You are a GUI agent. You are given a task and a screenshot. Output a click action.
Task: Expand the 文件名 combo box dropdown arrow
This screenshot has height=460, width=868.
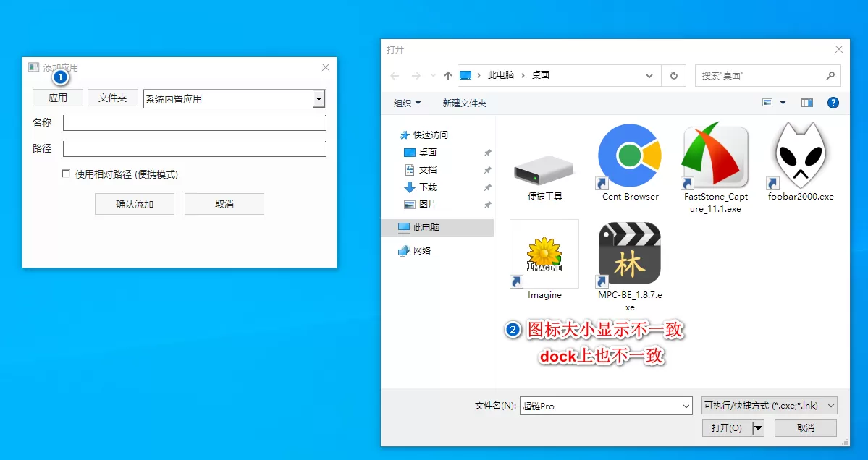pos(686,406)
